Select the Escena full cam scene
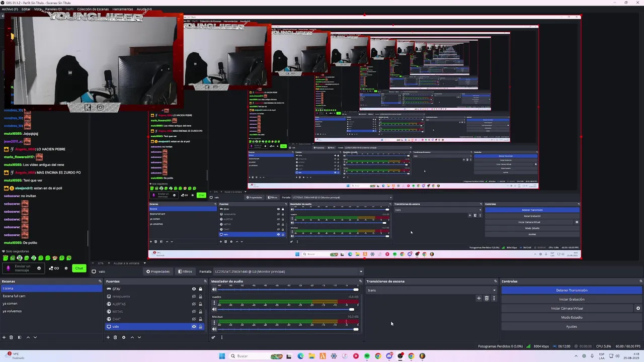 click(x=51, y=296)
